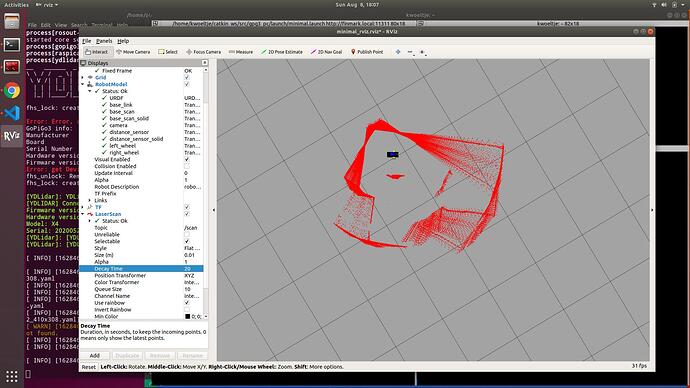Expand right panel using the viewport edge arrow

pyautogui.click(x=652, y=210)
